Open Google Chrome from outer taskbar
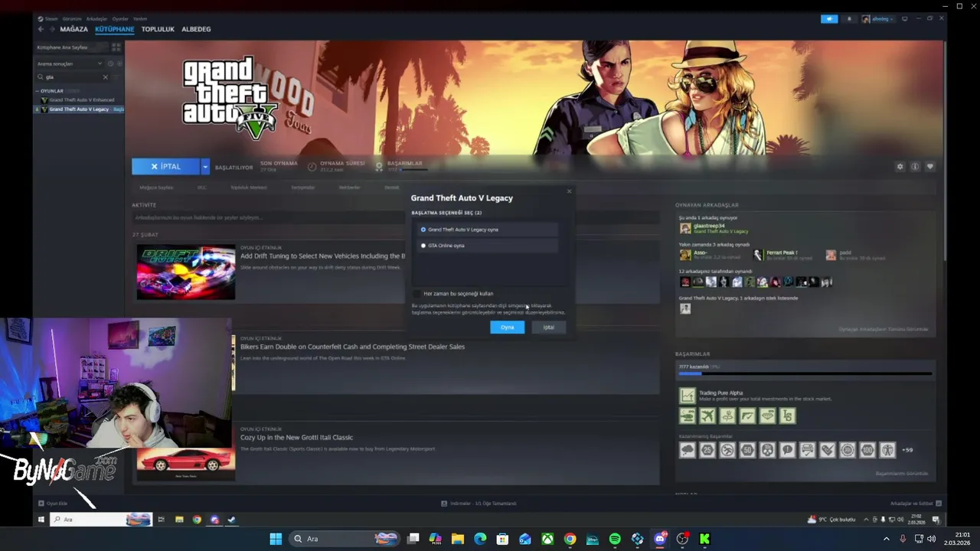Image resolution: width=980 pixels, height=551 pixels. [570, 539]
